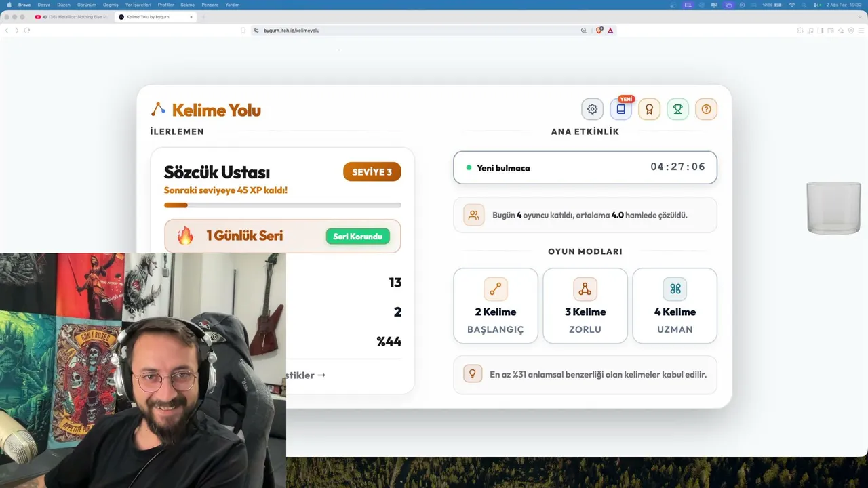Viewport: 868px width, 488px height.
Task: Open the Yer İşaretleri menu
Action: pyautogui.click(x=138, y=5)
